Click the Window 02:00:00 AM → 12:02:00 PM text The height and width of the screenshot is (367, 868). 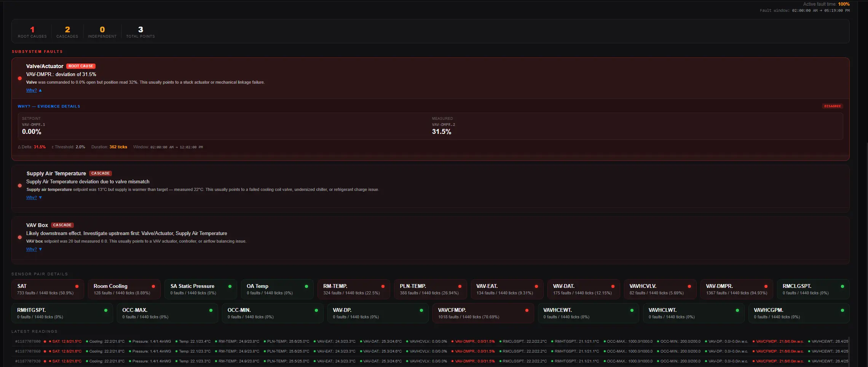pyautogui.click(x=168, y=147)
